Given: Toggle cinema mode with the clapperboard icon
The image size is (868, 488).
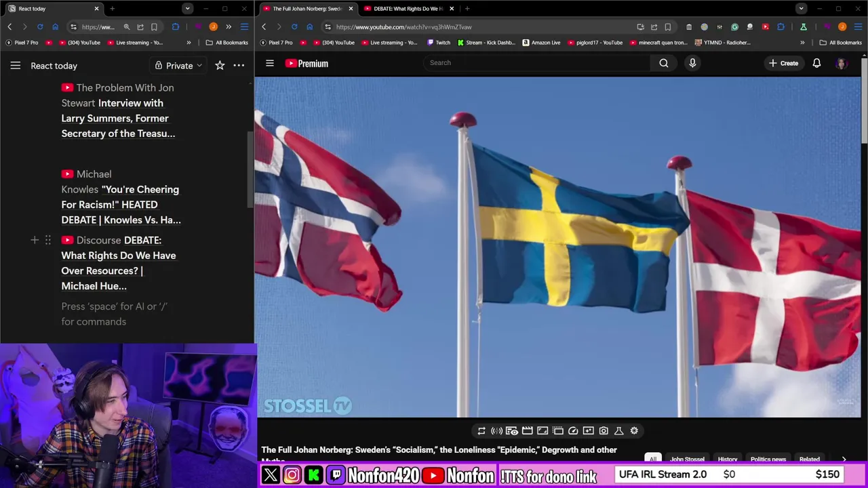Looking at the screenshot, I should coord(527,430).
